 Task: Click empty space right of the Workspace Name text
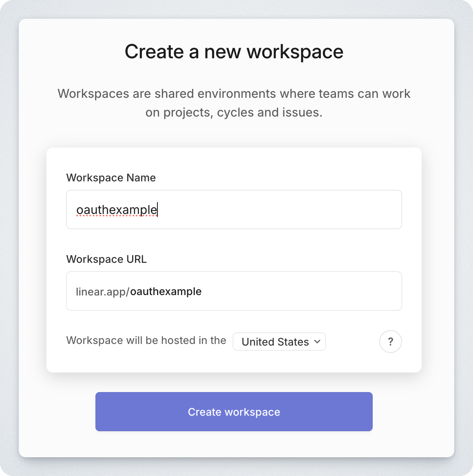click(285, 209)
